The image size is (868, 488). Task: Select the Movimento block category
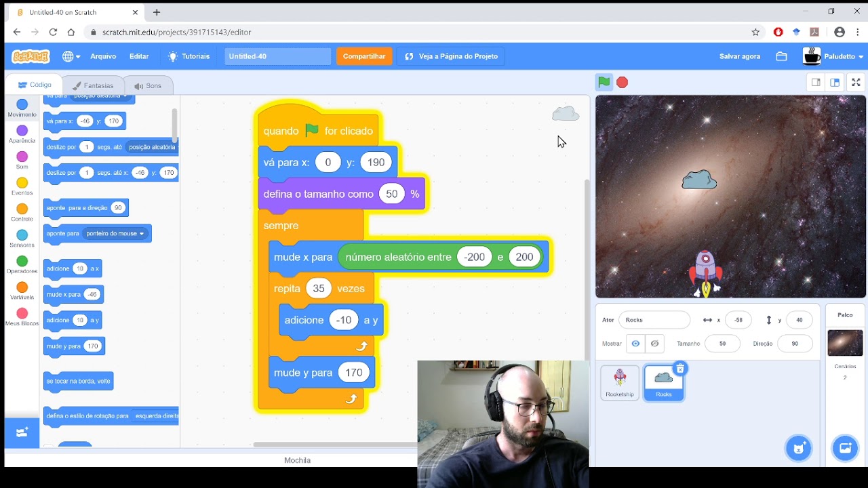[22, 108]
